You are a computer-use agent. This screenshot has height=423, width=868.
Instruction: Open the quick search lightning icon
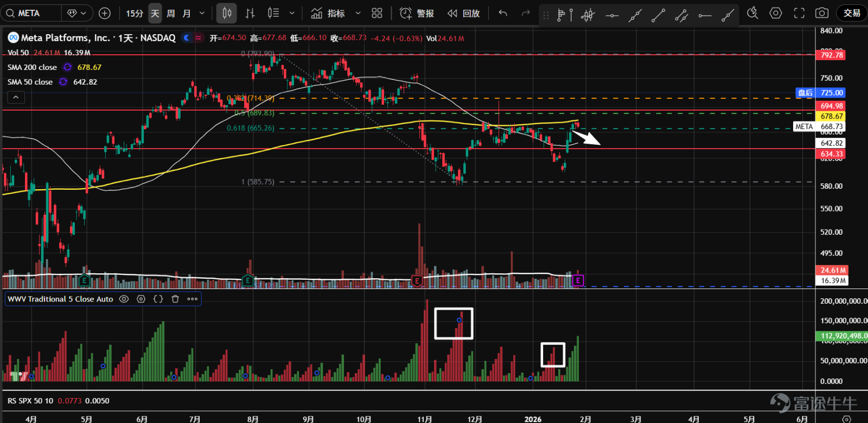coord(752,13)
